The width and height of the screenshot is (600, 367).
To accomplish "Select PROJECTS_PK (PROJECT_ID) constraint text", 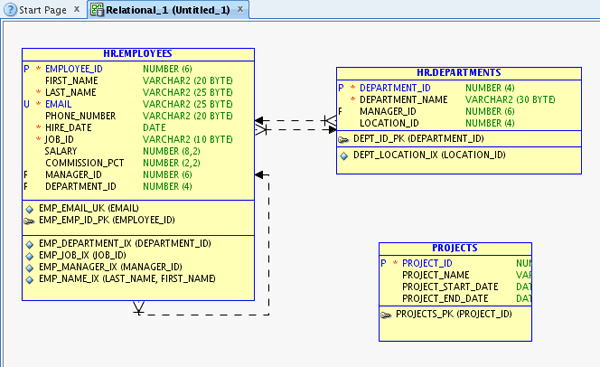I will tap(454, 314).
